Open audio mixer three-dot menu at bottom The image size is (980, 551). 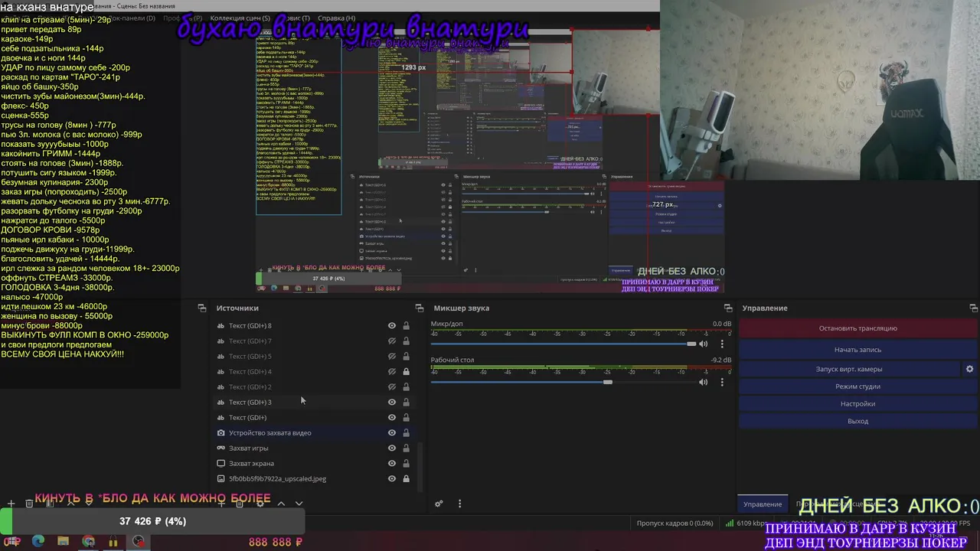[x=459, y=504]
